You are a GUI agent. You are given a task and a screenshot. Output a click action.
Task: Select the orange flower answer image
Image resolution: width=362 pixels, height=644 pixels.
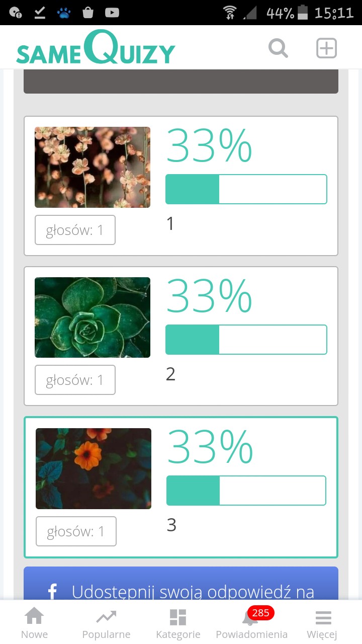pyautogui.click(x=94, y=468)
